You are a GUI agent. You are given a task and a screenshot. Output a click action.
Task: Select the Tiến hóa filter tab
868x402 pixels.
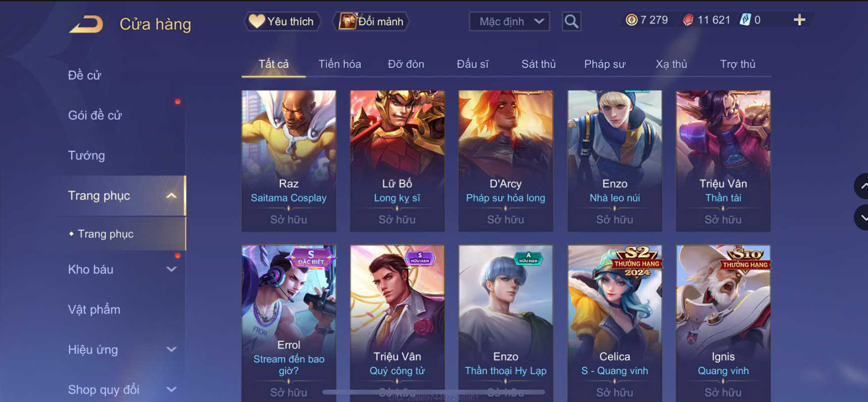pos(339,64)
